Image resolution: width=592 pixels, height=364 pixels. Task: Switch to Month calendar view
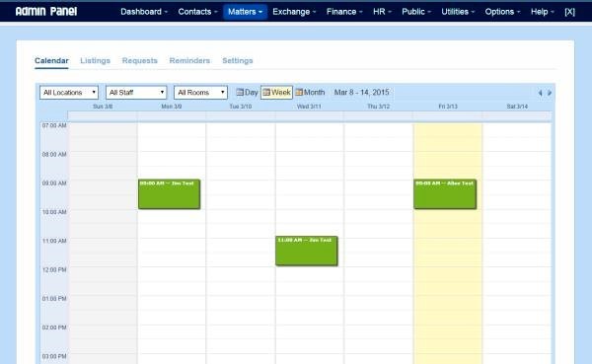(x=310, y=92)
